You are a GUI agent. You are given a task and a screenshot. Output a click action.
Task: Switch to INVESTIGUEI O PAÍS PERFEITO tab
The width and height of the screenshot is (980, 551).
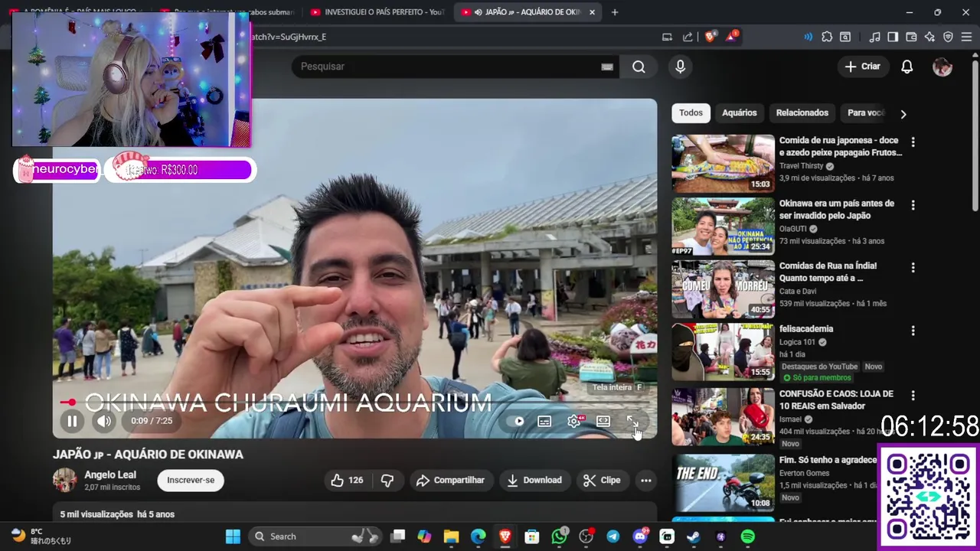click(x=377, y=12)
